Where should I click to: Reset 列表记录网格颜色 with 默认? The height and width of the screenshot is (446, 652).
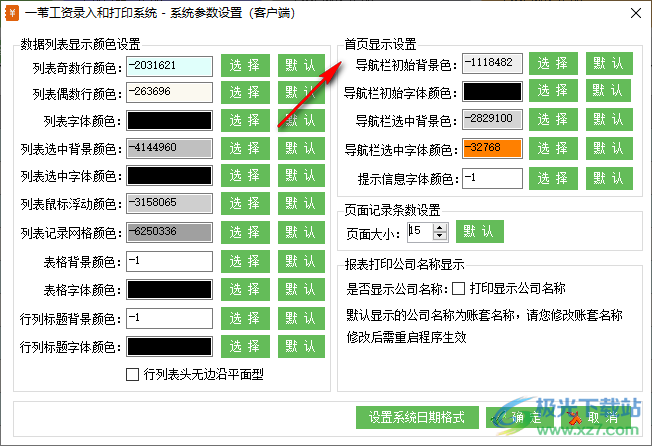point(301,232)
